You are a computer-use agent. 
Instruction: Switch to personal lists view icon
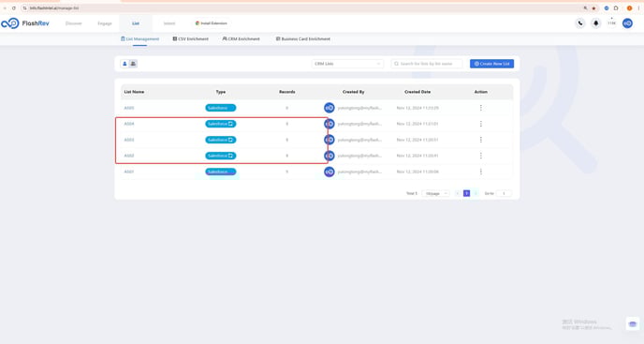coord(124,64)
